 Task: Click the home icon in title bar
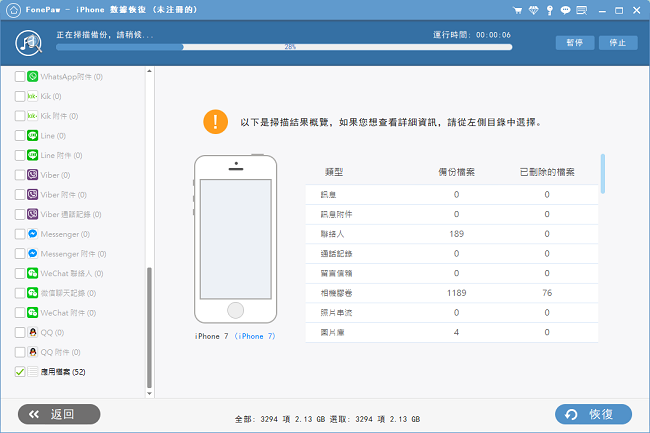[13, 10]
